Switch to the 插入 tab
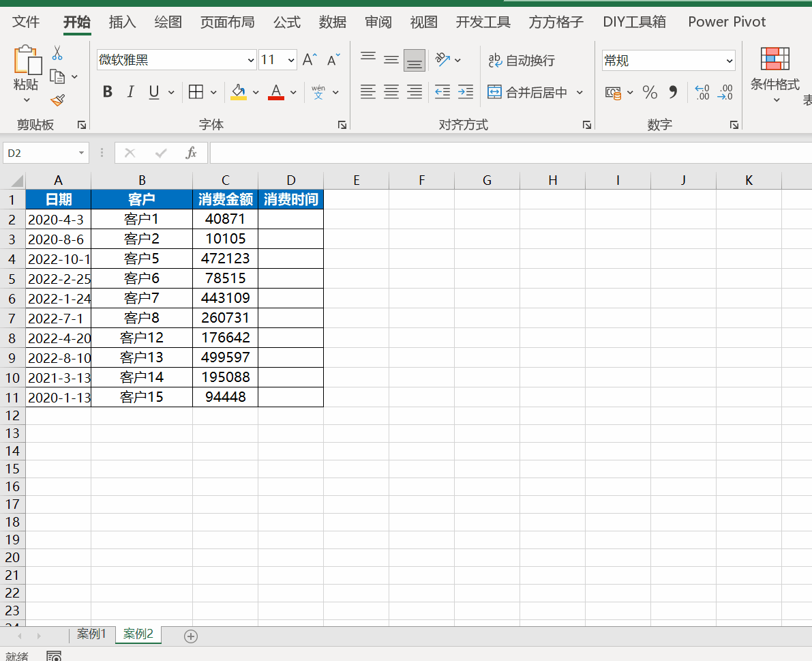Image resolution: width=812 pixels, height=661 pixels. pos(123,22)
